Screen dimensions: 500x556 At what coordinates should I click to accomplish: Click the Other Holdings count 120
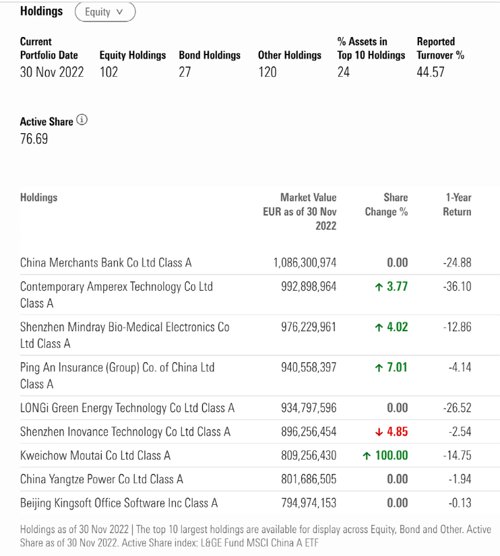(x=267, y=72)
